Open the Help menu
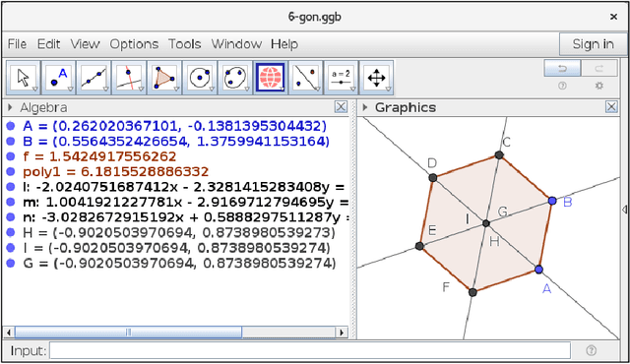Image resolution: width=630 pixels, height=364 pixels. pos(284,44)
